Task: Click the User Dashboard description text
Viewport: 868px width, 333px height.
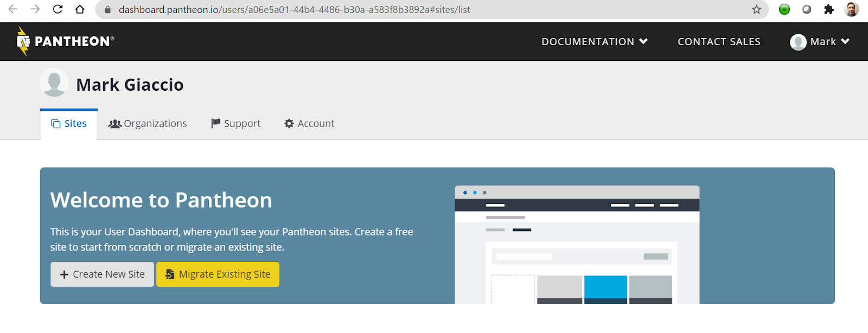Action: (x=232, y=240)
